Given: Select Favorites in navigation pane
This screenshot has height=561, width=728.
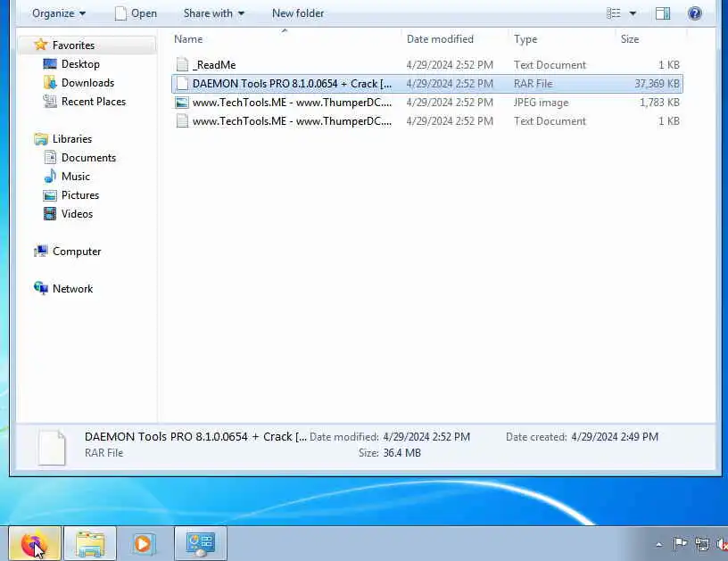Looking at the screenshot, I should pos(73,45).
